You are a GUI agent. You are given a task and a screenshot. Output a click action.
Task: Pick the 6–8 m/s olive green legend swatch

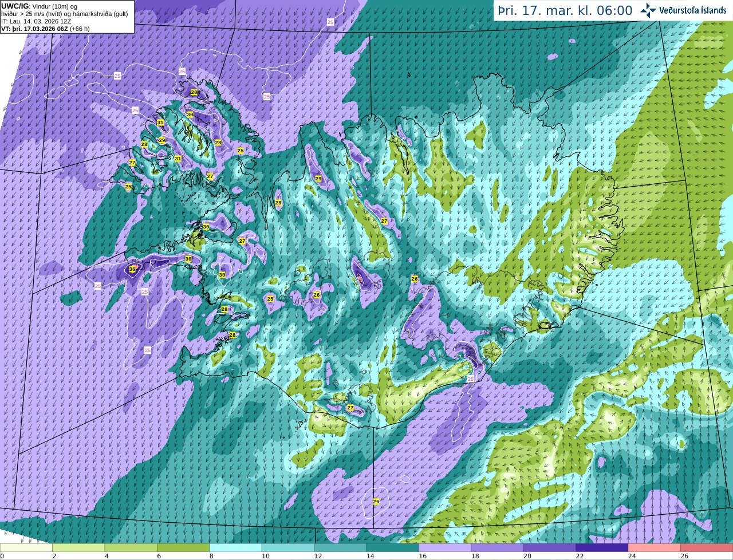coord(184,548)
